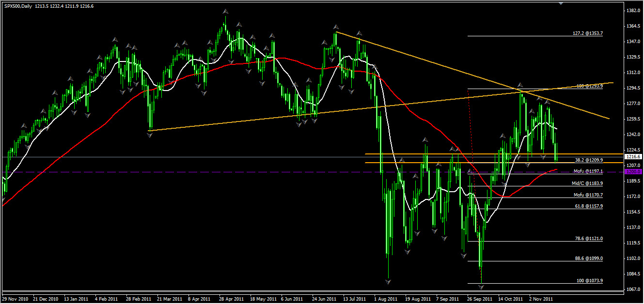Click the 1224.5 price axis label
Screen dimensions: 644x304
click(x=634, y=150)
